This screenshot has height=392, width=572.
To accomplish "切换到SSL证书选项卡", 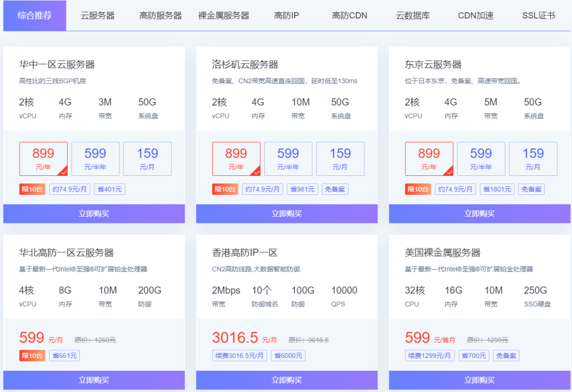I will click(537, 16).
